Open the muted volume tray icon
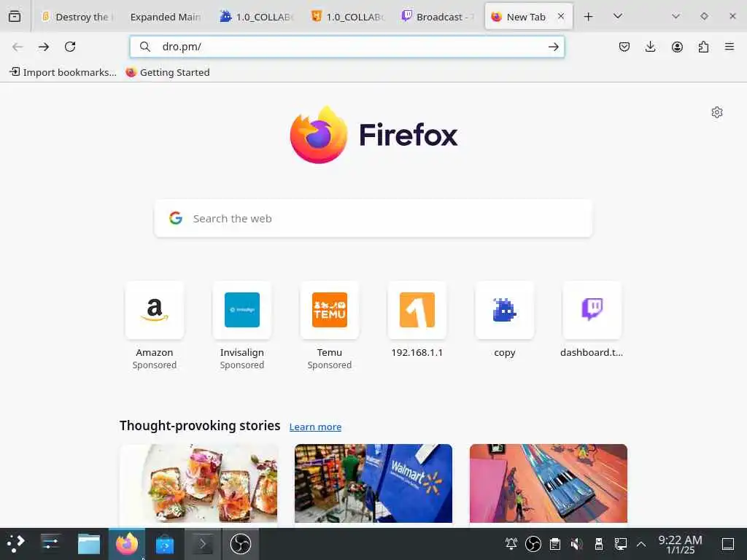The height and width of the screenshot is (560, 747). 576,544
